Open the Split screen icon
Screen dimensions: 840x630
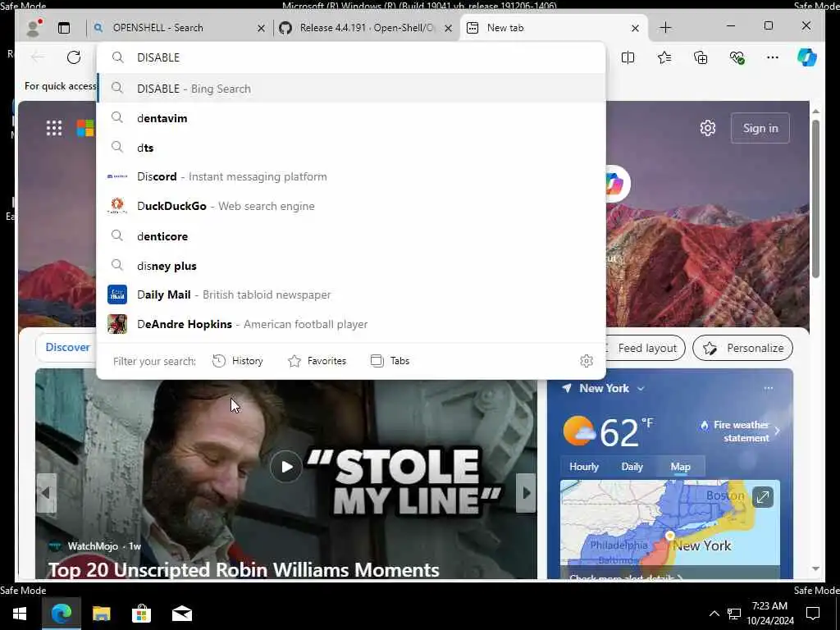pyautogui.click(x=628, y=57)
